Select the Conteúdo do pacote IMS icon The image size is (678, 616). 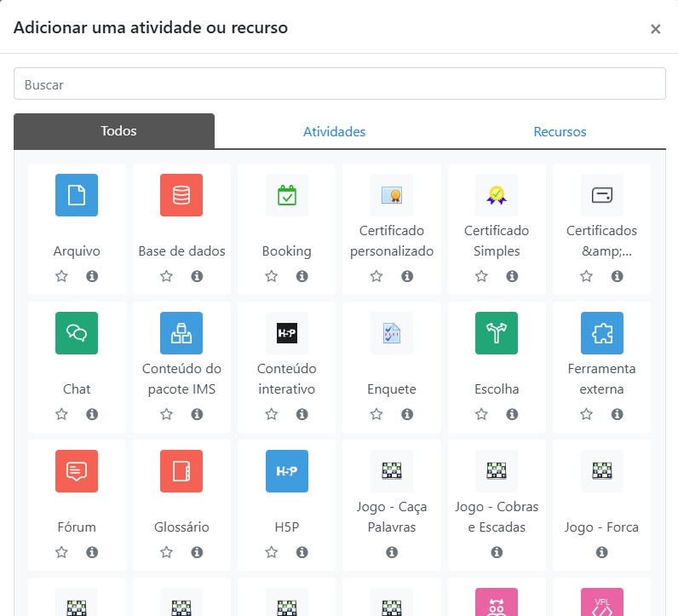pyautogui.click(x=181, y=333)
